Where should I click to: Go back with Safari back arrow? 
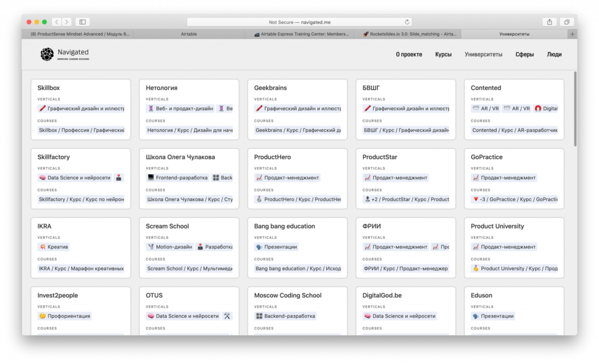(57, 22)
